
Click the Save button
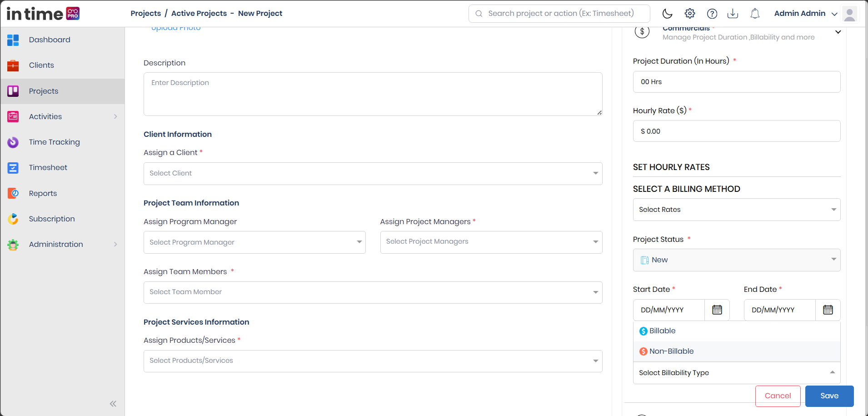point(829,396)
